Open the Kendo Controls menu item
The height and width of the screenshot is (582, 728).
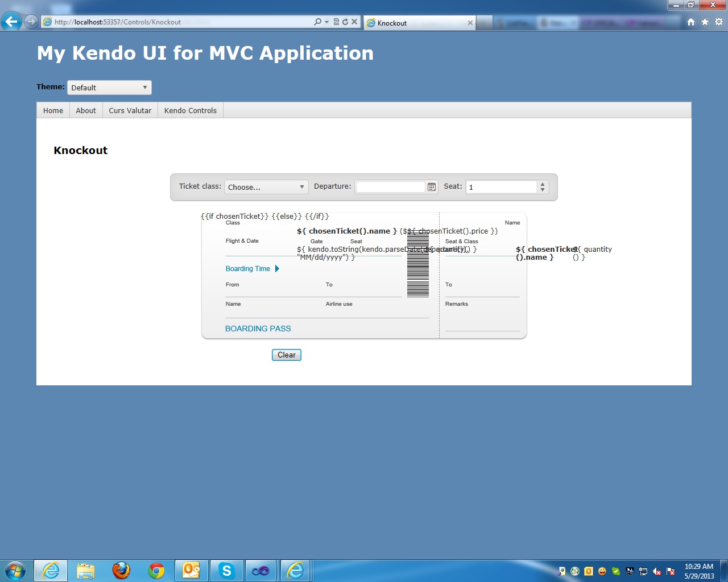click(191, 110)
